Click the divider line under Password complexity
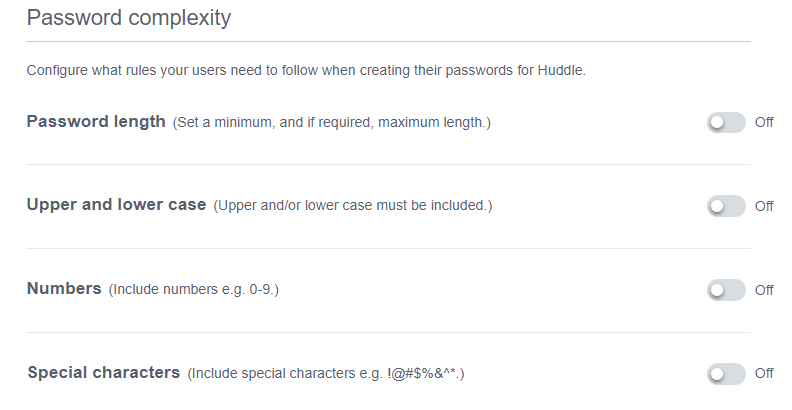The width and height of the screenshot is (792, 410). (x=388, y=42)
